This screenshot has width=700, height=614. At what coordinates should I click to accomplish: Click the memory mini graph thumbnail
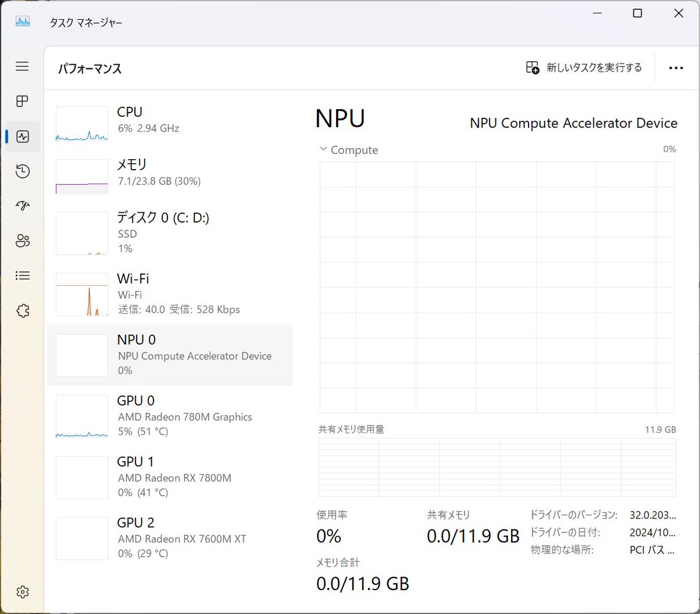click(x=82, y=176)
